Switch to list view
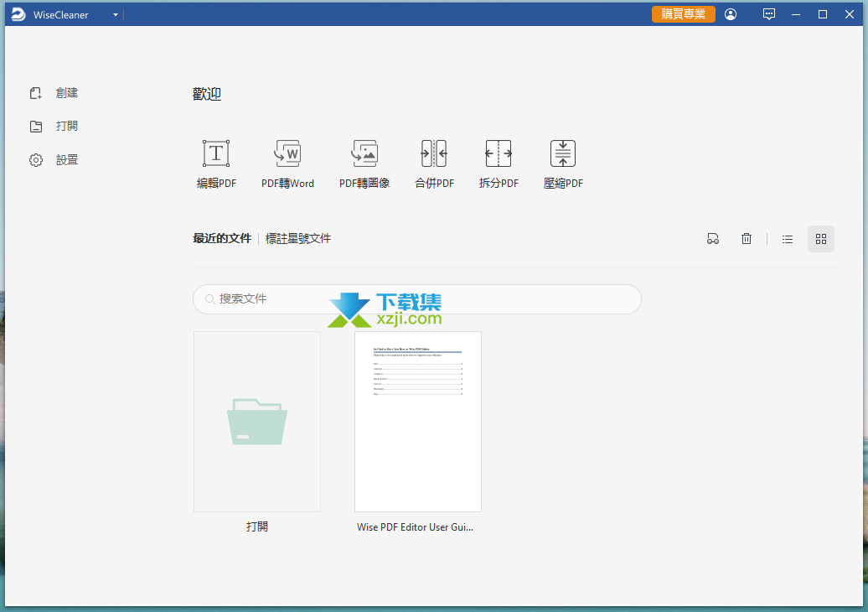868x612 pixels. coord(788,239)
